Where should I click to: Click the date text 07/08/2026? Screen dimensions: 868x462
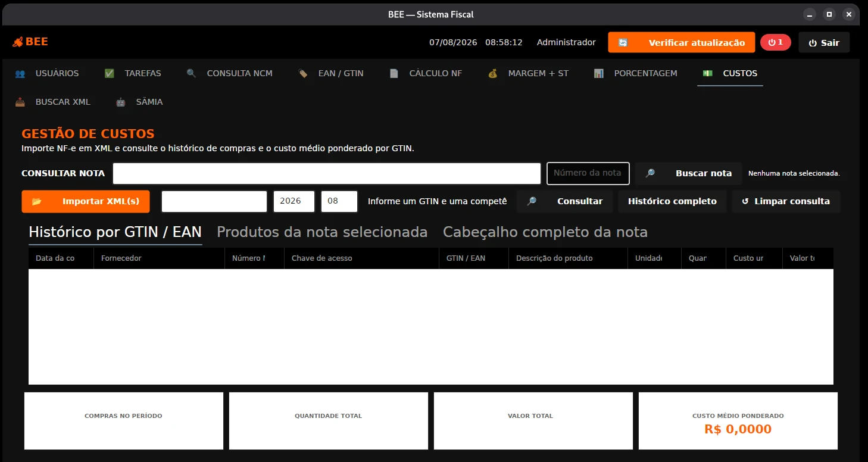tap(453, 43)
